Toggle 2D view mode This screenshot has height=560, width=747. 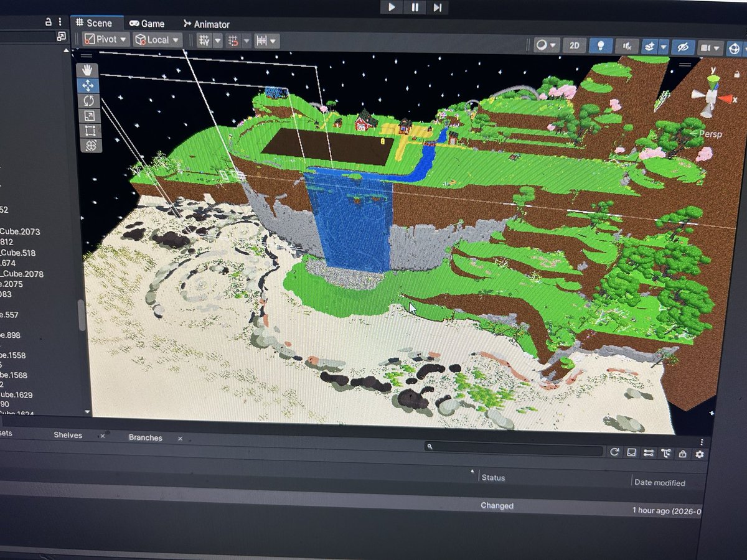tap(575, 45)
